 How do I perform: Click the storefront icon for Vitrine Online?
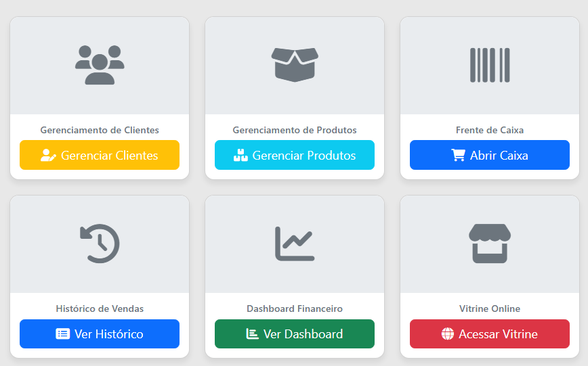490,244
